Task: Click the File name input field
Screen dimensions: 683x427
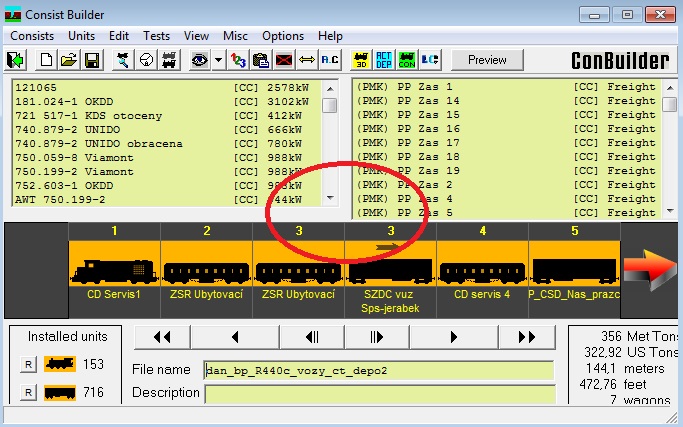Action: click(378, 370)
